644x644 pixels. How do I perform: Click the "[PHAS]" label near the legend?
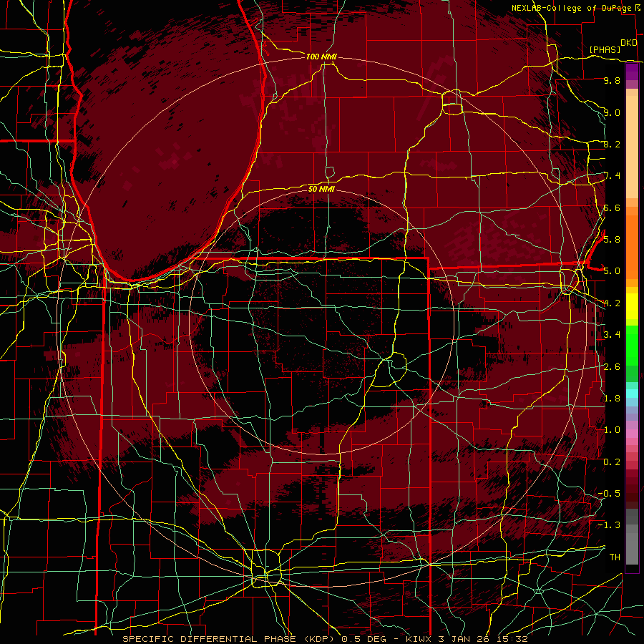[x=605, y=49]
